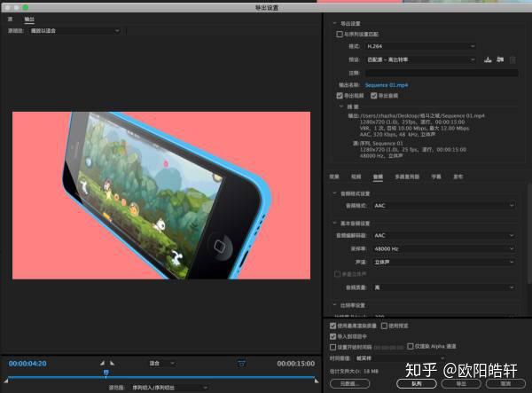
Task: Enable Render Alpha Channel Only checkbox
Action: [x=411, y=346]
